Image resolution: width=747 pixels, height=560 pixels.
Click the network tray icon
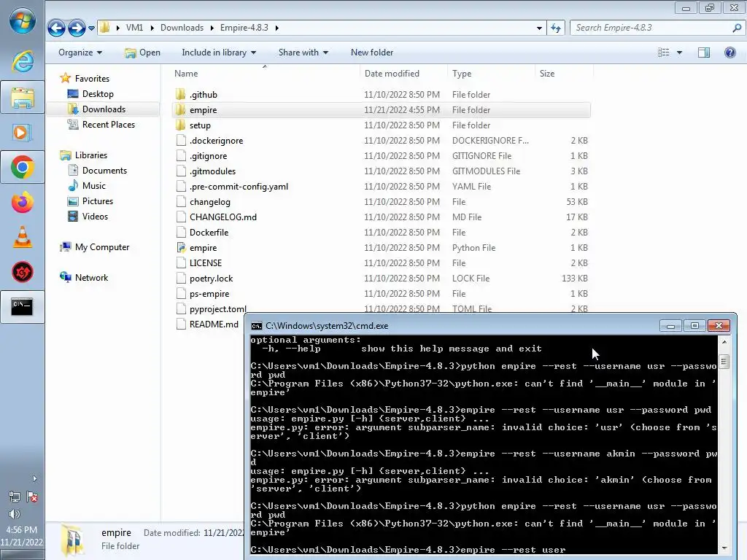pyautogui.click(x=15, y=497)
